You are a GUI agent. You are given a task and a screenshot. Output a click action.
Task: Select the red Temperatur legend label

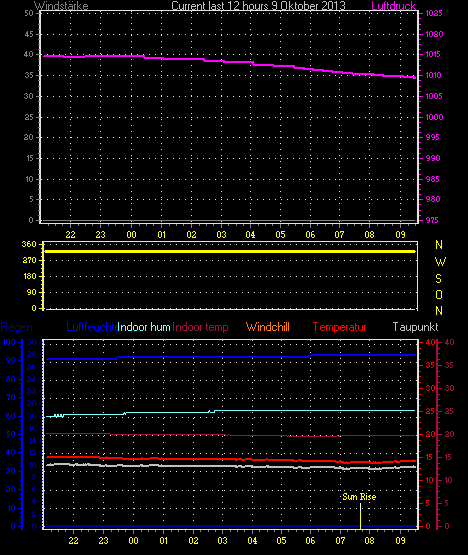339,327
